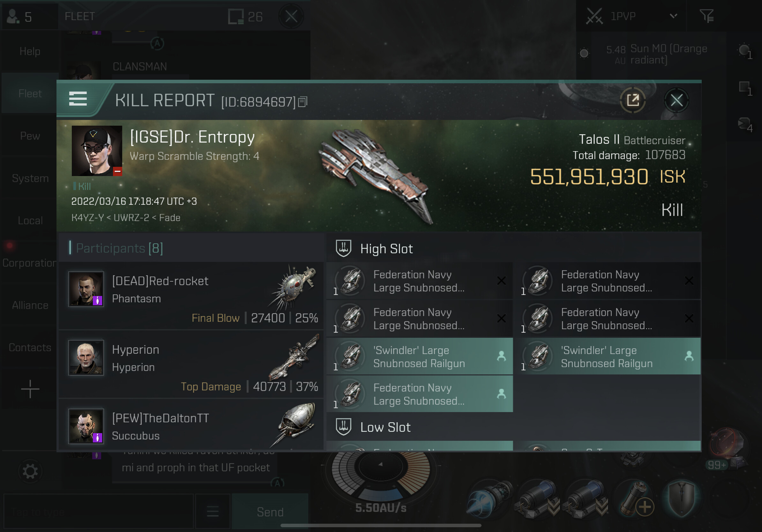Select the dropped Federation Navy railgun item

(420, 394)
